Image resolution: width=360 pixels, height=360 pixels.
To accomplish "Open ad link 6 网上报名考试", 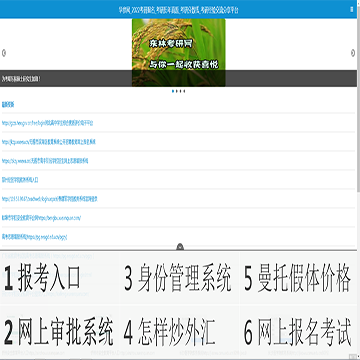I will [297, 332].
